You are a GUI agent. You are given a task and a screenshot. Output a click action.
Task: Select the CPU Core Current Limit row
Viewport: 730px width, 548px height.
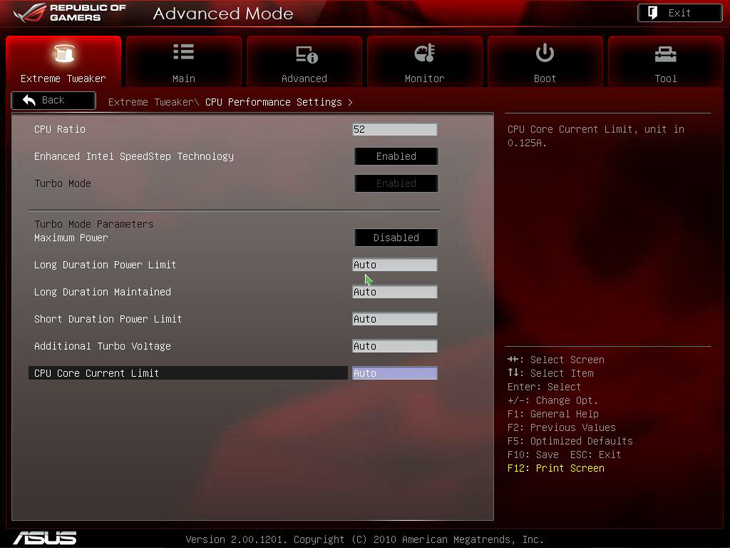(188, 373)
